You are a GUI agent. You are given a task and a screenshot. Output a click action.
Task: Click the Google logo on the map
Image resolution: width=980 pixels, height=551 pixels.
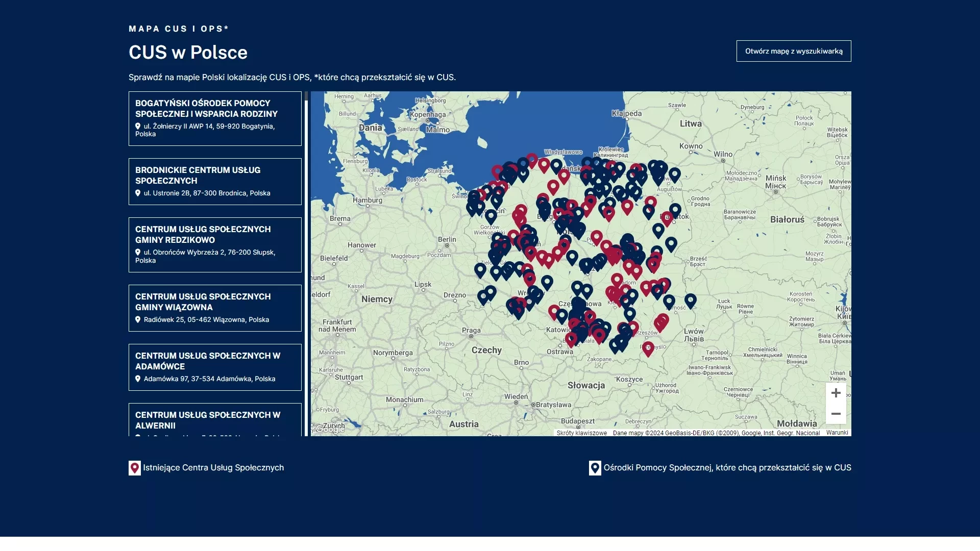click(330, 429)
